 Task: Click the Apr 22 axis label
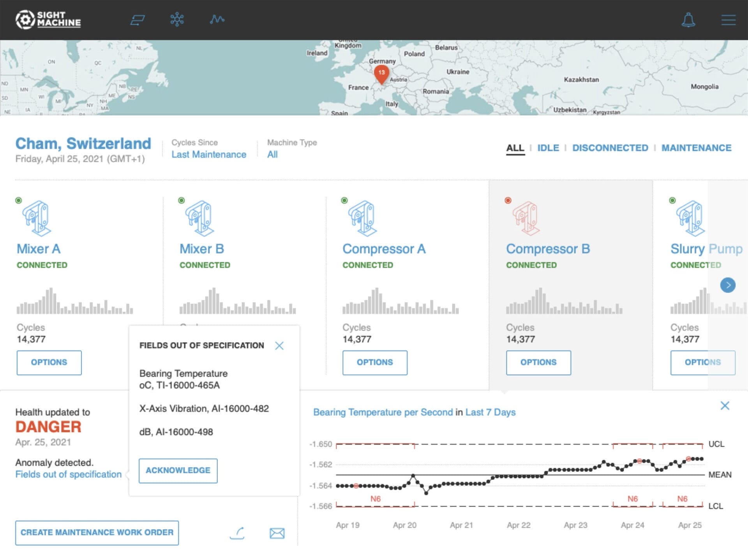pyautogui.click(x=519, y=525)
